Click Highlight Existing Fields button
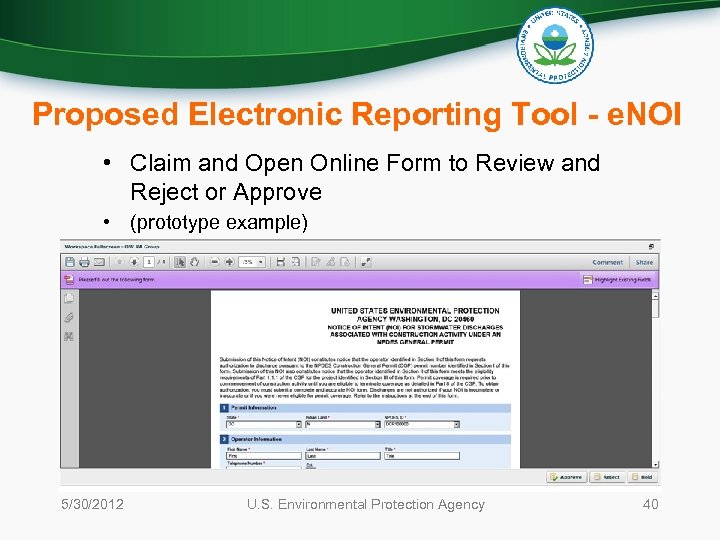Image resolution: width=720 pixels, height=540 pixels. coord(617,280)
